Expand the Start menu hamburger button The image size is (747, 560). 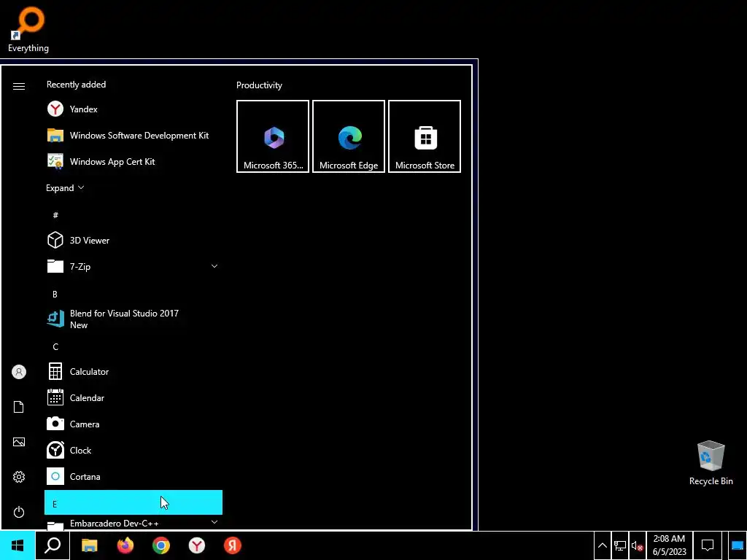tap(19, 86)
